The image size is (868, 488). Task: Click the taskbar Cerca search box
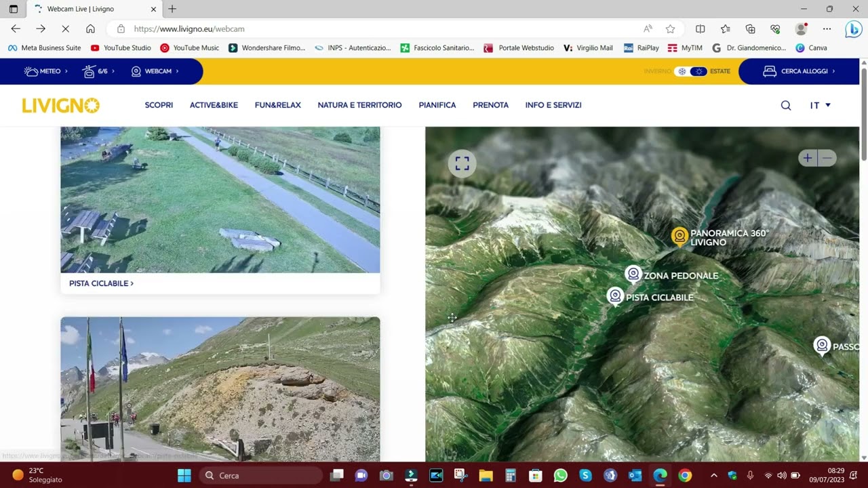[x=261, y=475]
